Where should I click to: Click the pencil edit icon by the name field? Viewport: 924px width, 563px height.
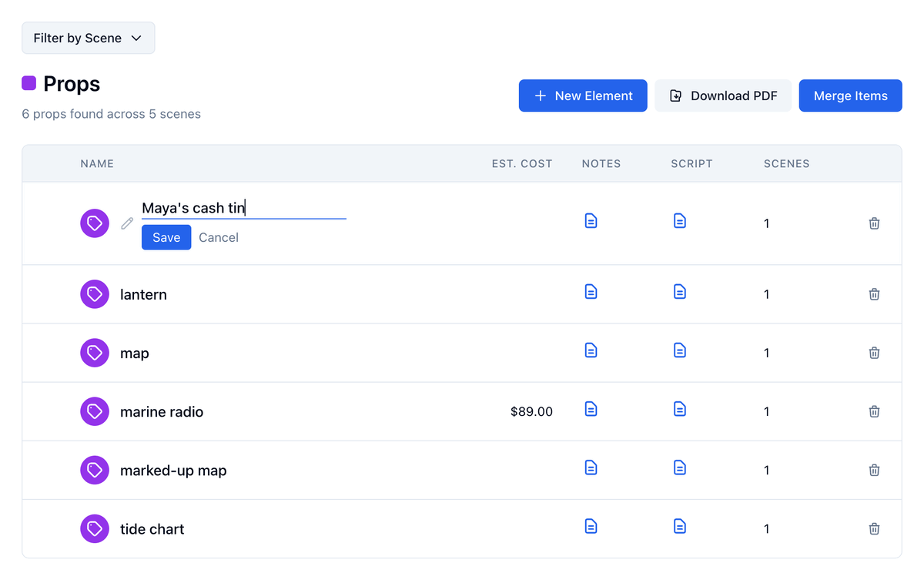(127, 223)
